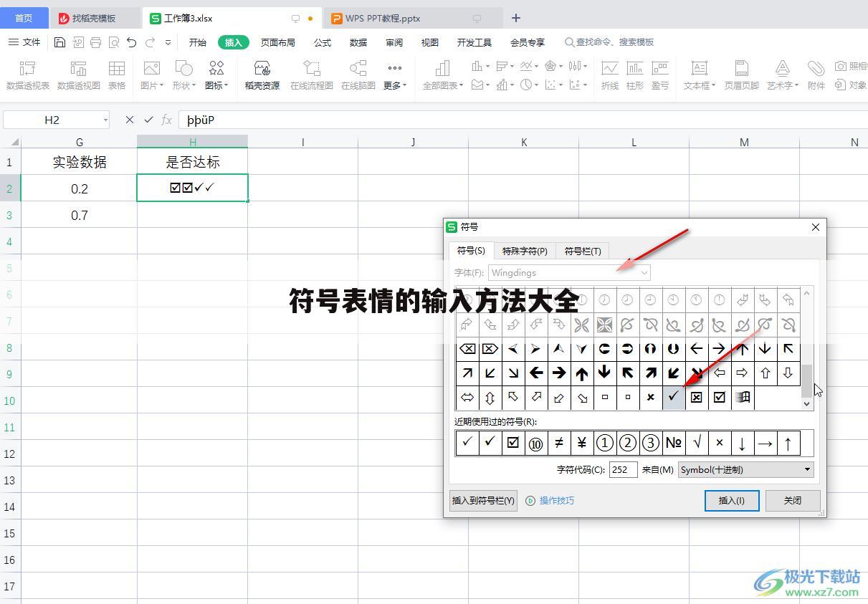
Task: Select the row 10 header
Action: click(x=10, y=401)
